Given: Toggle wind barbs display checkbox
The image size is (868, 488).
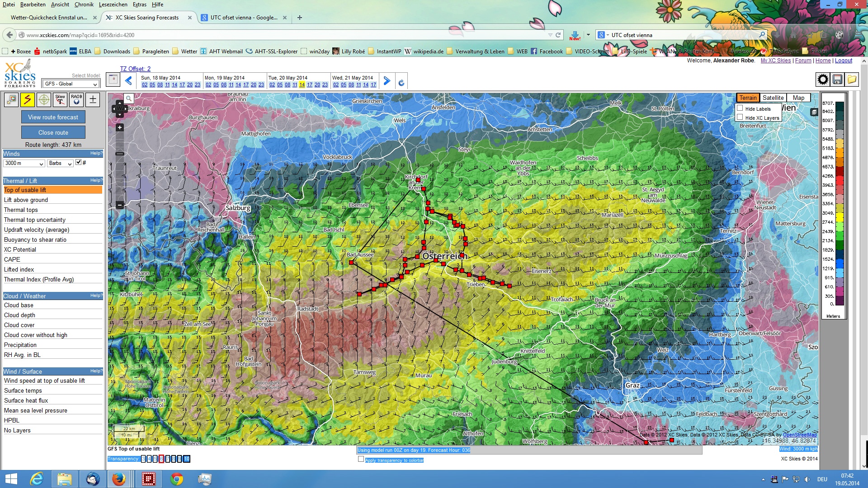Looking at the screenshot, I should click(x=78, y=162).
